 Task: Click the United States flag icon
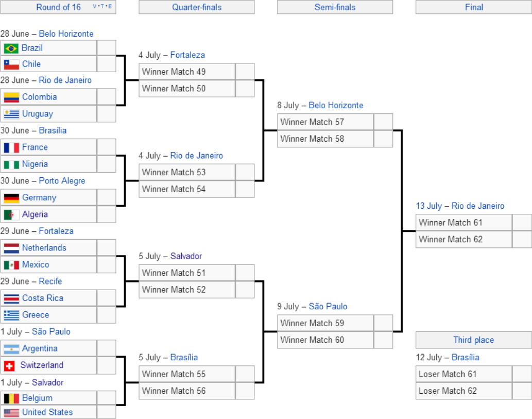pyautogui.click(x=11, y=413)
